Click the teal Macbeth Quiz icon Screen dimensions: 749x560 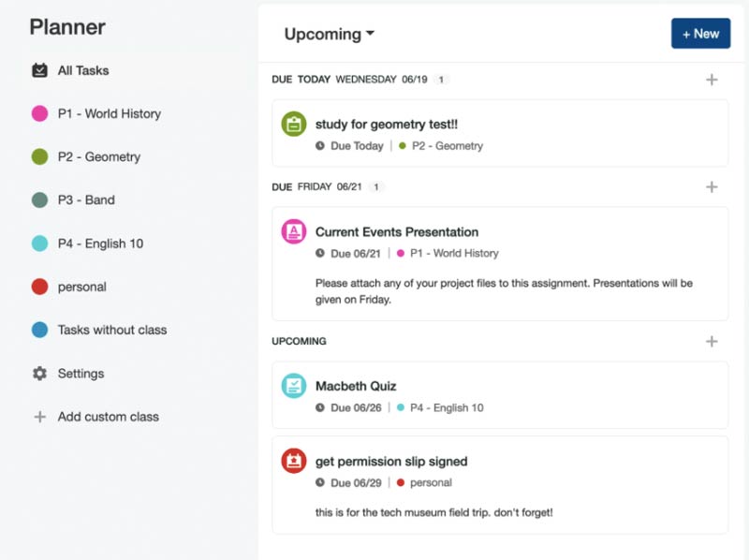[x=294, y=386]
